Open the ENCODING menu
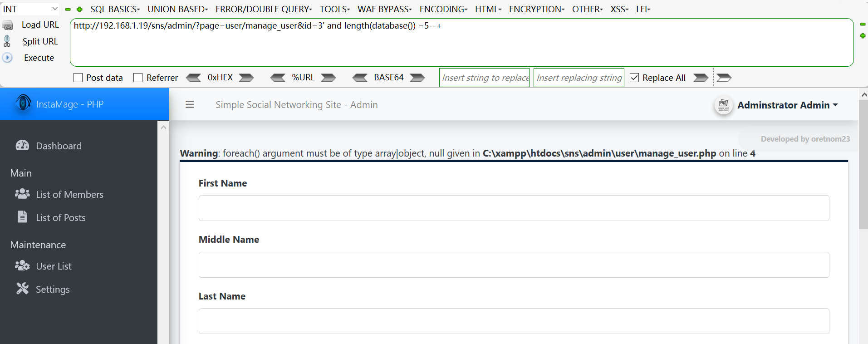This screenshot has height=344, width=868. point(443,9)
